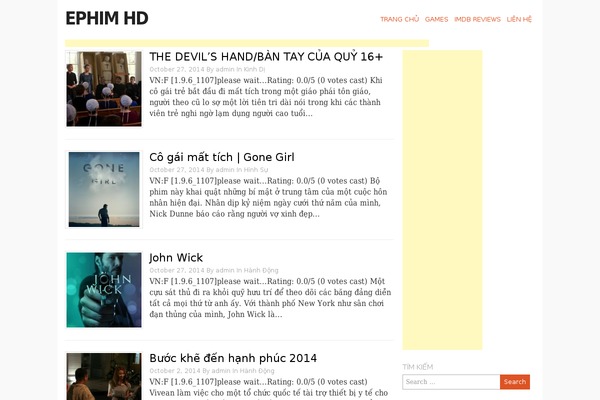
Task: Select the TÌM KIẾM widget heading
Action: [418, 367]
